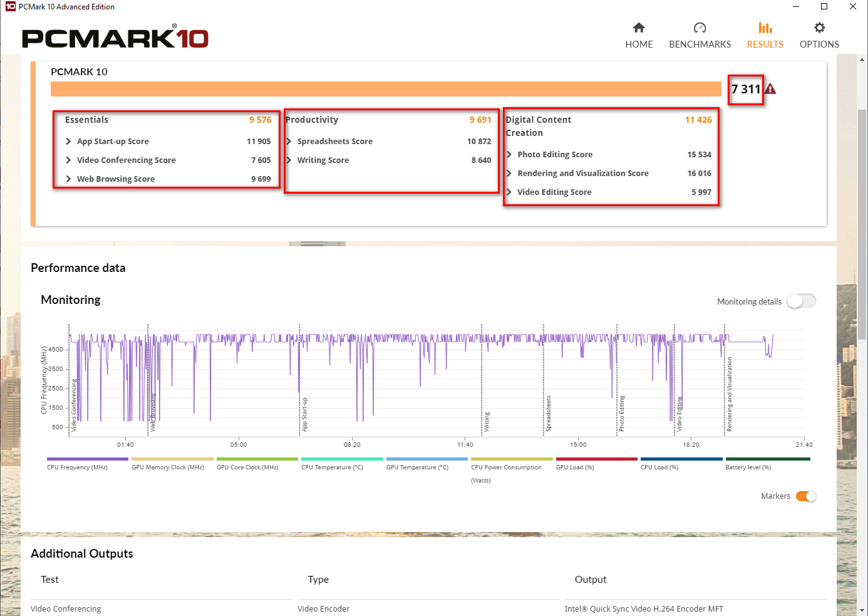Click the Spreadsheets marker on chart
The image size is (868, 616).
pos(549,414)
